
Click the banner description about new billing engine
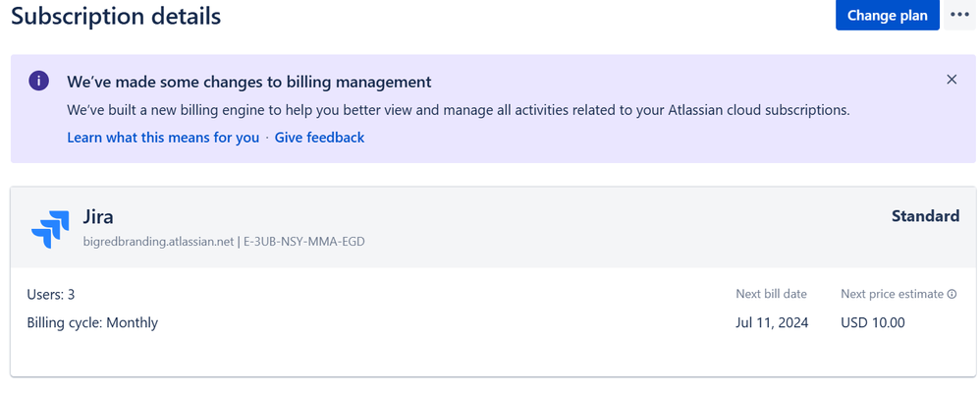tap(458, 110)
